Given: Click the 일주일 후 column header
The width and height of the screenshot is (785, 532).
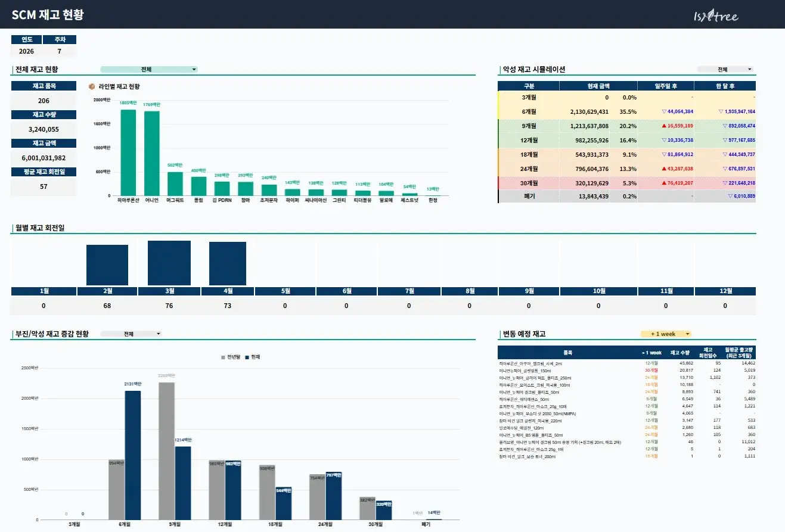Looking at the screenshot, I should (666, 86).
